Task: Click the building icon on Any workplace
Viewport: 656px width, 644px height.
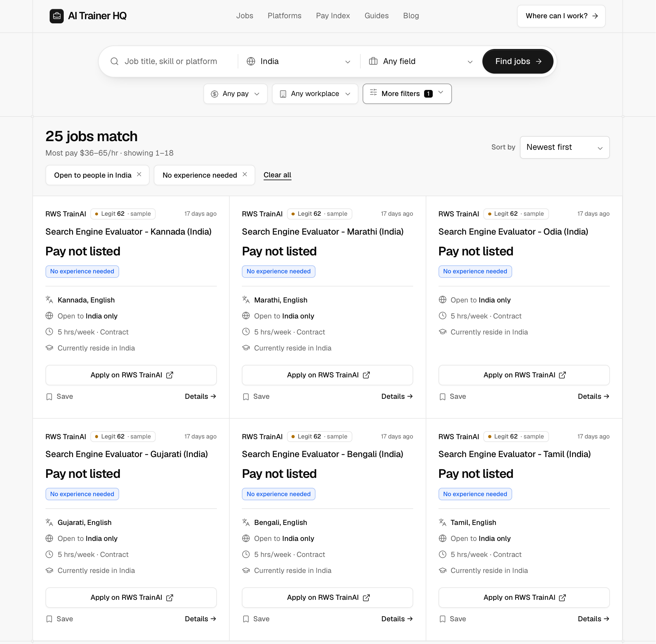Action: coord(283,94)
